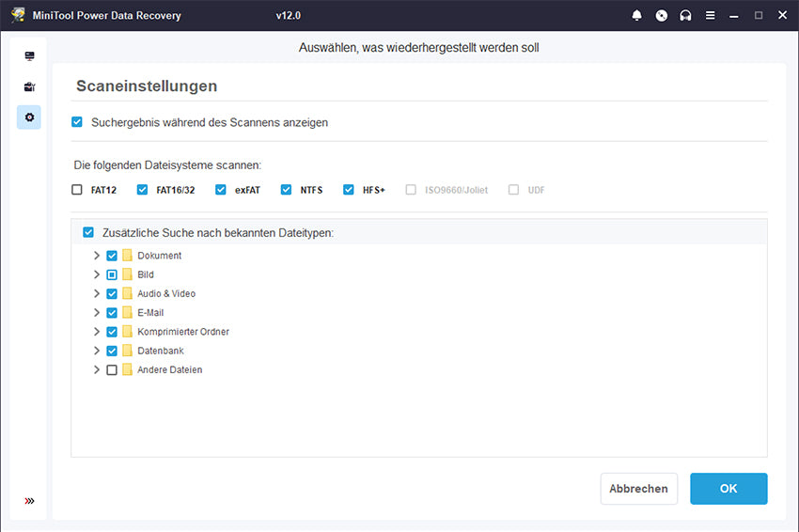799x532 pixels.
Task: Disable the HFS+ file system checkbox
Action: click(x=349, y=190)
